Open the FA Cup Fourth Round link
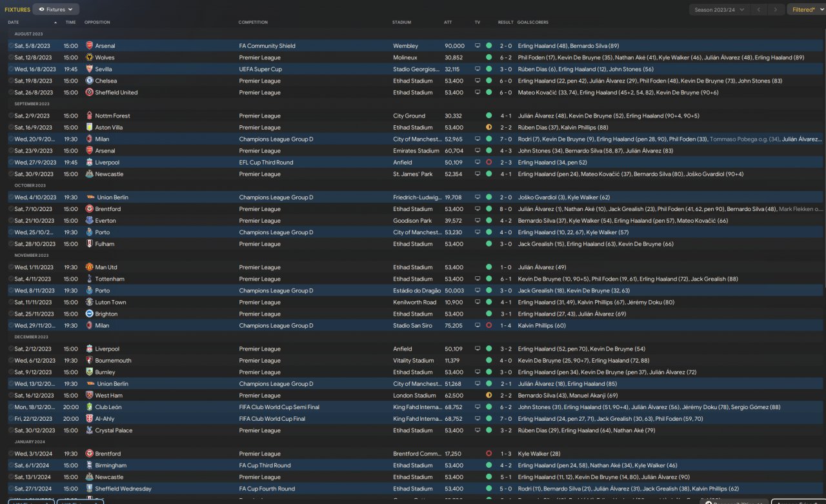826x504 pixels. [x=267, y=489]
